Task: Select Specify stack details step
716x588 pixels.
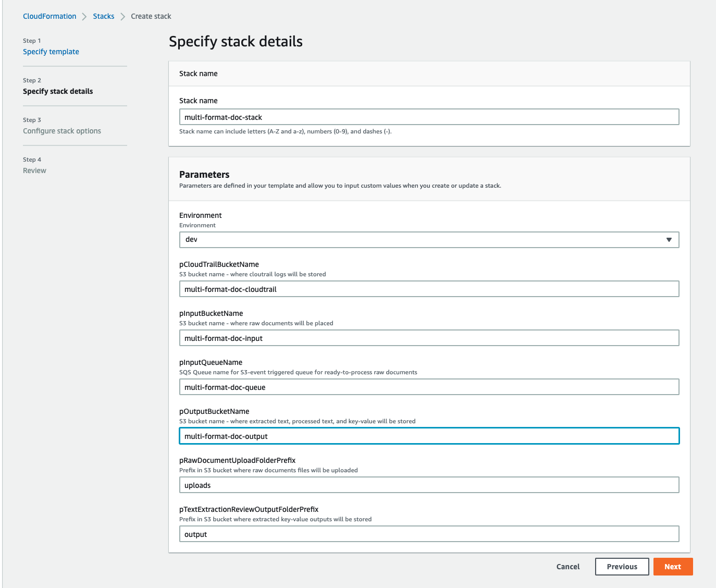Action: 58,91
